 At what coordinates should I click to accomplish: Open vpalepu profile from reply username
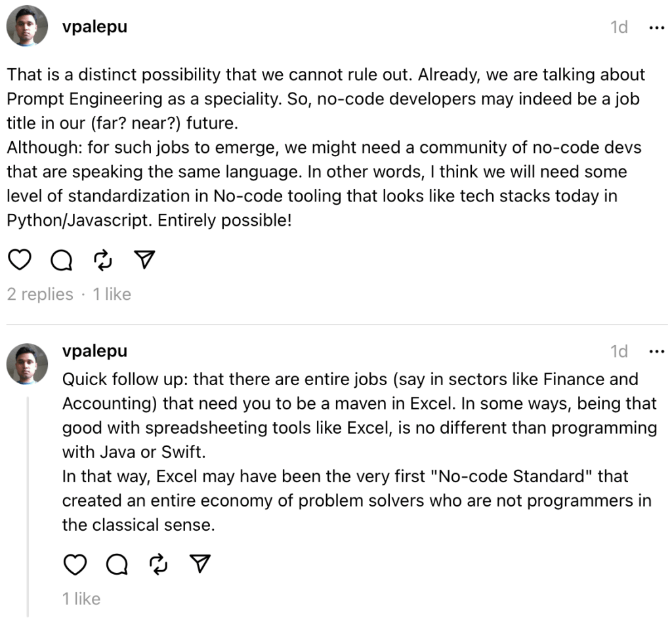(x=94, y=351)
